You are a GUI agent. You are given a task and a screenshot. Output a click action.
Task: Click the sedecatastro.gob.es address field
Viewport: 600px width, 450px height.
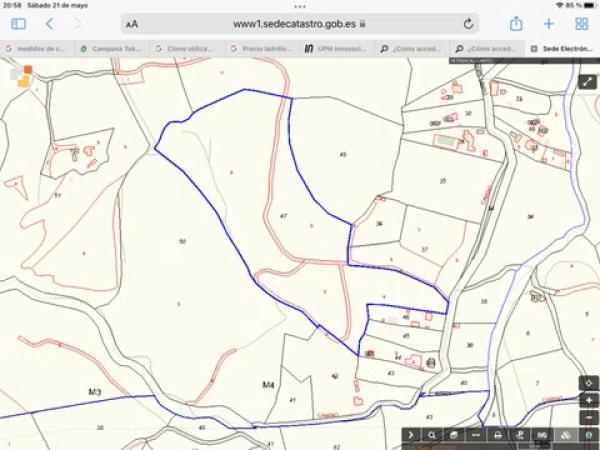coord(300,23)
